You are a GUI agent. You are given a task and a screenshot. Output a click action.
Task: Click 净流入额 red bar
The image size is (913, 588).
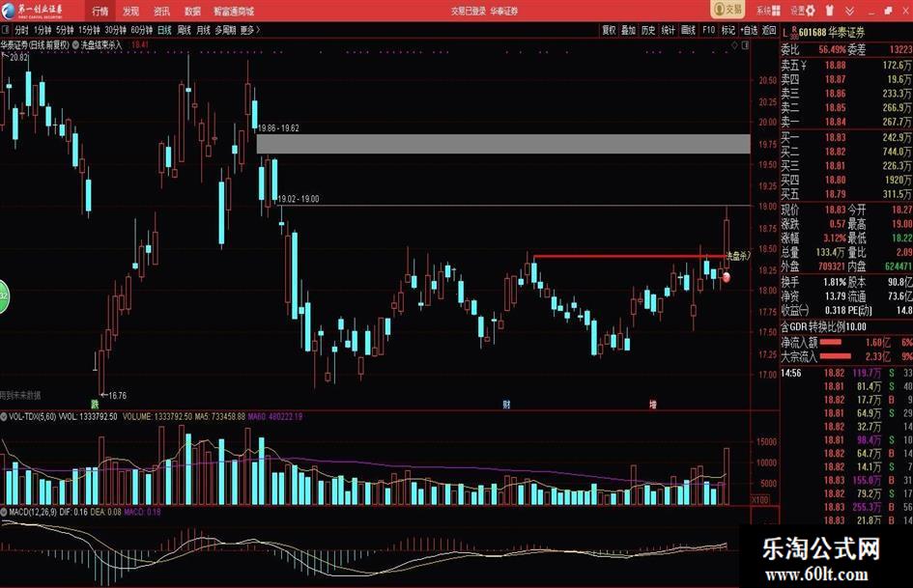point(830,343)
